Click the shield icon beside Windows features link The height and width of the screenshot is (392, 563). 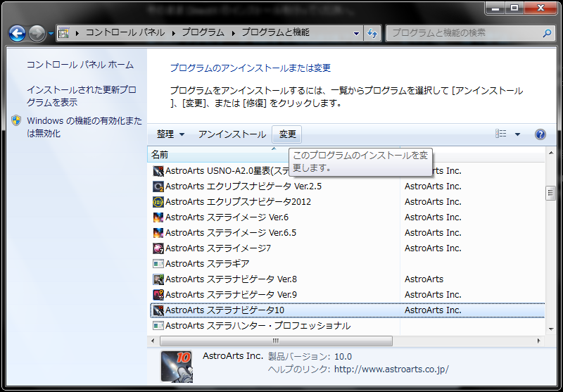16,120
